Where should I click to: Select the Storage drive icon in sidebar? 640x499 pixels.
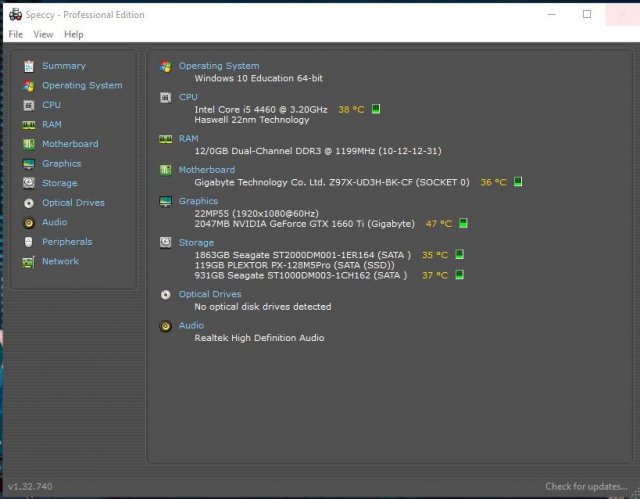tap(29, 183)
